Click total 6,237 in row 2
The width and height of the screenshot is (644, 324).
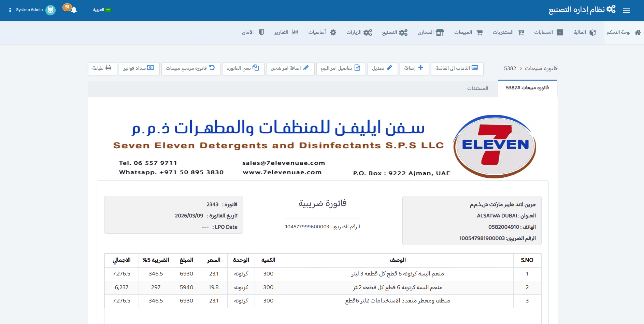(121, 287)
